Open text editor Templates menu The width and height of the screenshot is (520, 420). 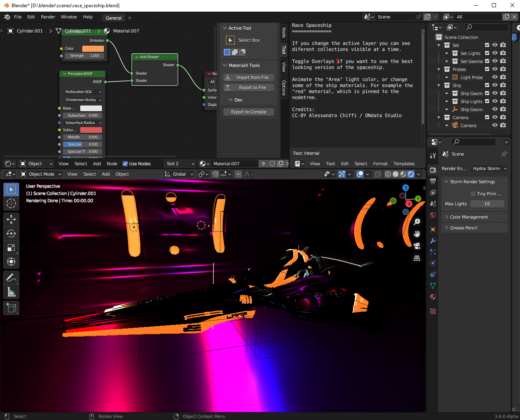404,164
